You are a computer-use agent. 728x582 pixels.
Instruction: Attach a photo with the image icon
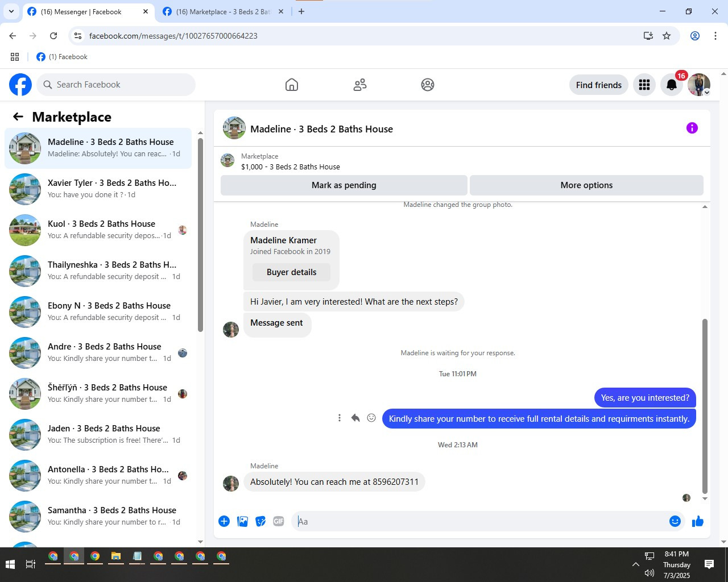242,521
